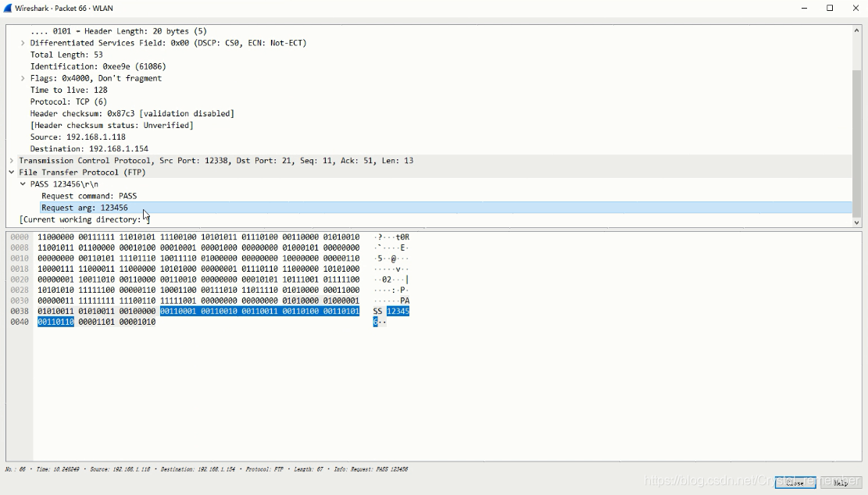
Task: Collapse the PASS 123456 subtree arrow
Action: pos(23,184)
